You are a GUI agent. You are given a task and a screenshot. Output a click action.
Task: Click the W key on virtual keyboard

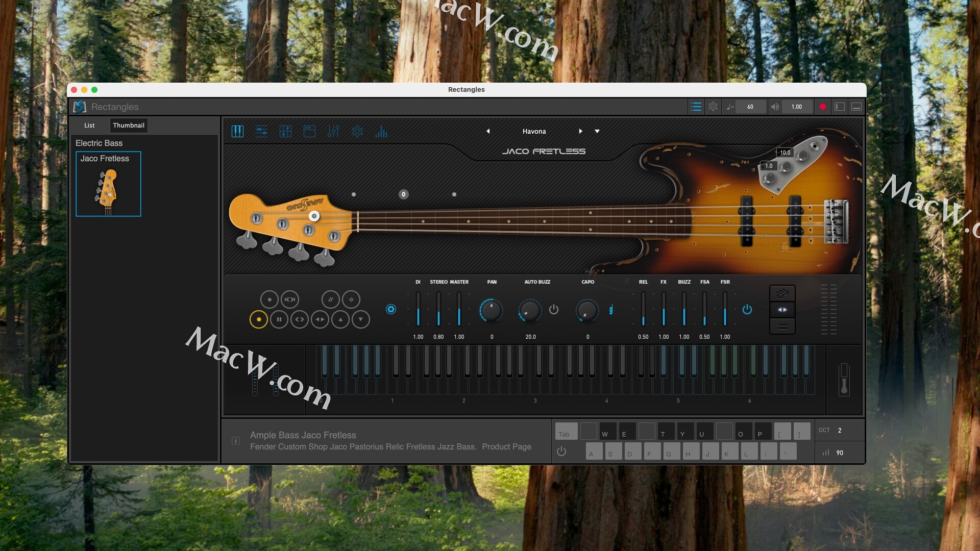(608, 432)
